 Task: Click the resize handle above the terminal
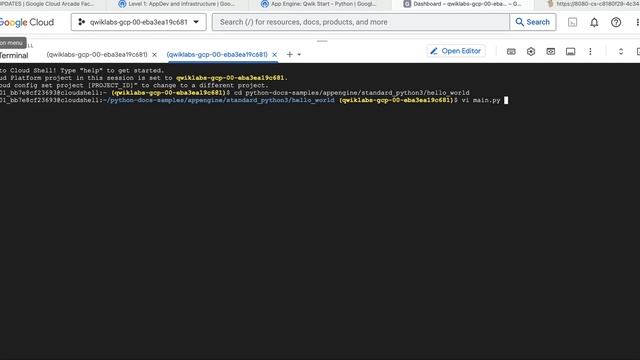[322, 41]
